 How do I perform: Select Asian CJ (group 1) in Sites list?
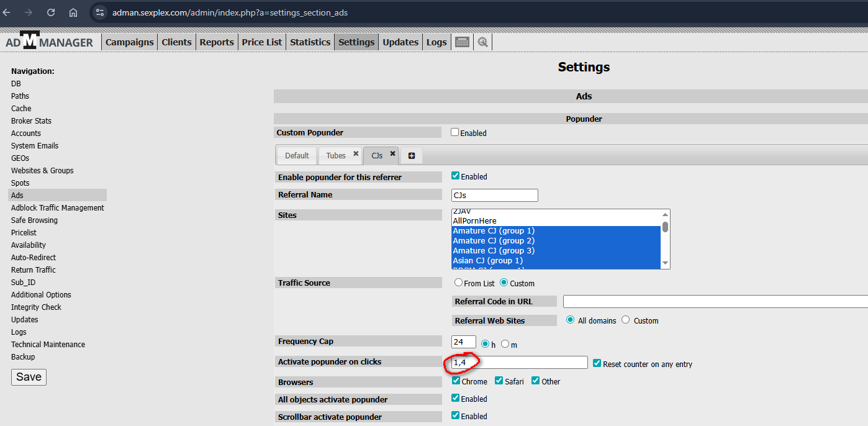(x=556, y=260)
